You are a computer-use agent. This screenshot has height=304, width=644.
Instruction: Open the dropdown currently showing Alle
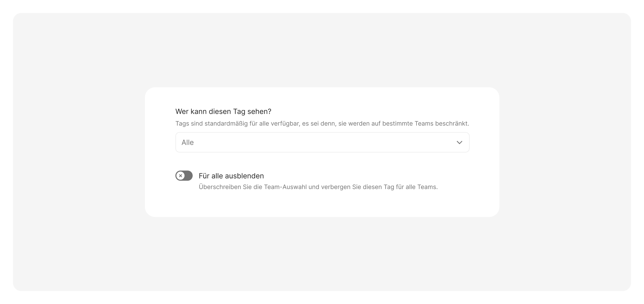tap(322, 142)
